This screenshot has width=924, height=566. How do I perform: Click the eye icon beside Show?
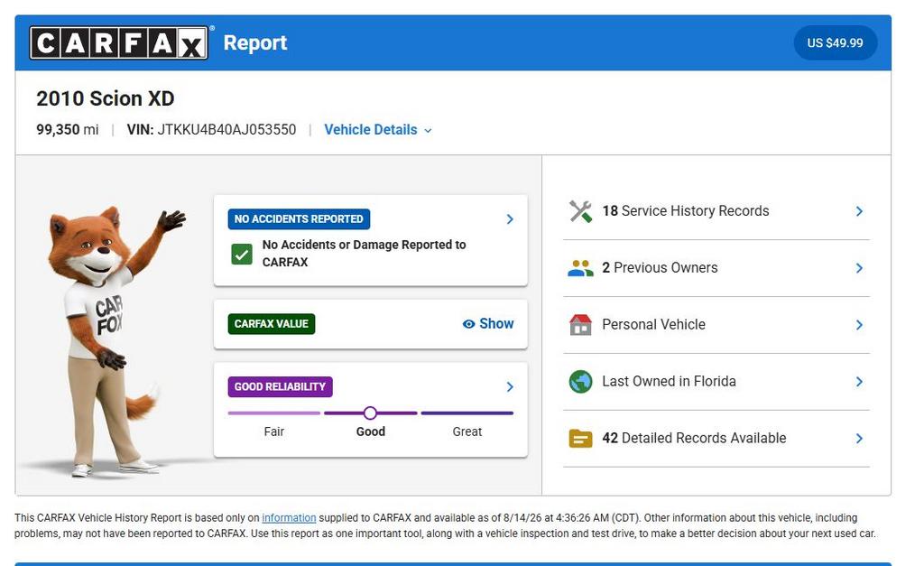[468, 324]
